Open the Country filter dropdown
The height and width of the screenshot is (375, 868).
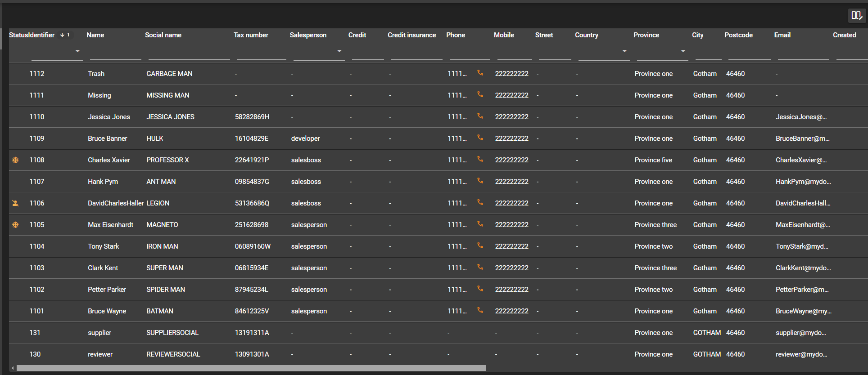click(x=624, y=51)
